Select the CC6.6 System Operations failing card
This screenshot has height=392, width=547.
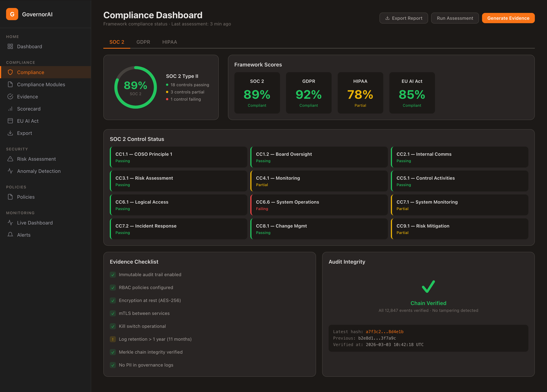pyautogui.click(x=319, y=205)
